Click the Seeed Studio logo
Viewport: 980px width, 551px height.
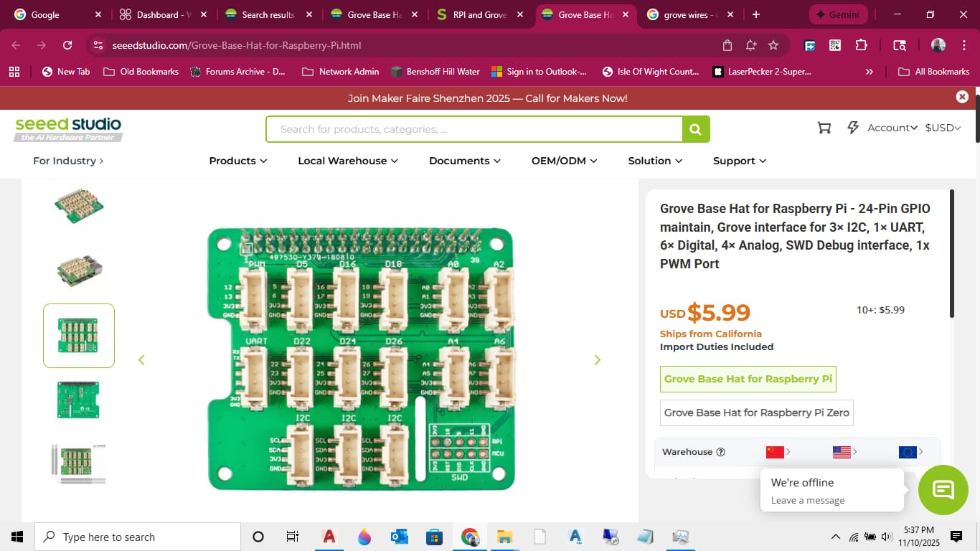pyautogui.click(x=68, y=128)
